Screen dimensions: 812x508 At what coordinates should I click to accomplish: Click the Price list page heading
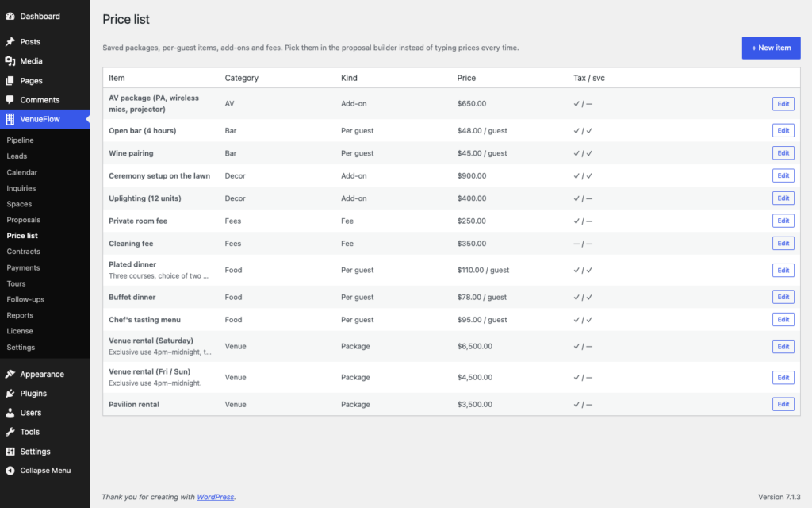(126, 19)
